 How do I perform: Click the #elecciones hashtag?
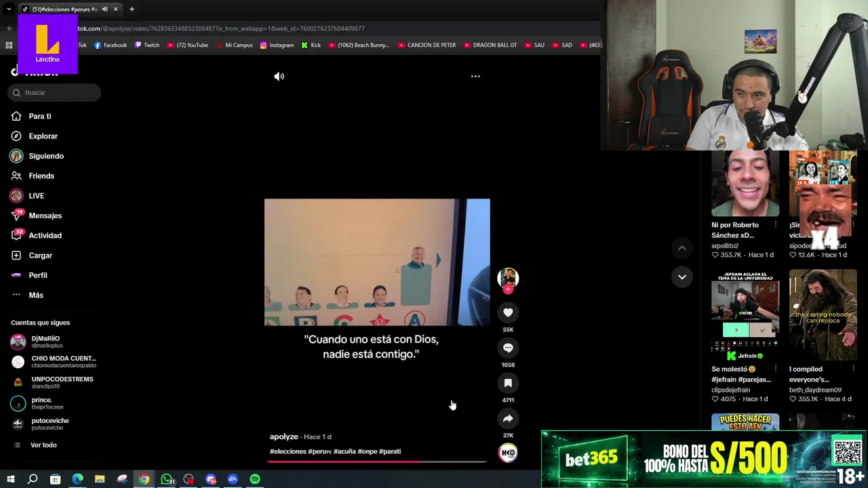tap(288, 451)
